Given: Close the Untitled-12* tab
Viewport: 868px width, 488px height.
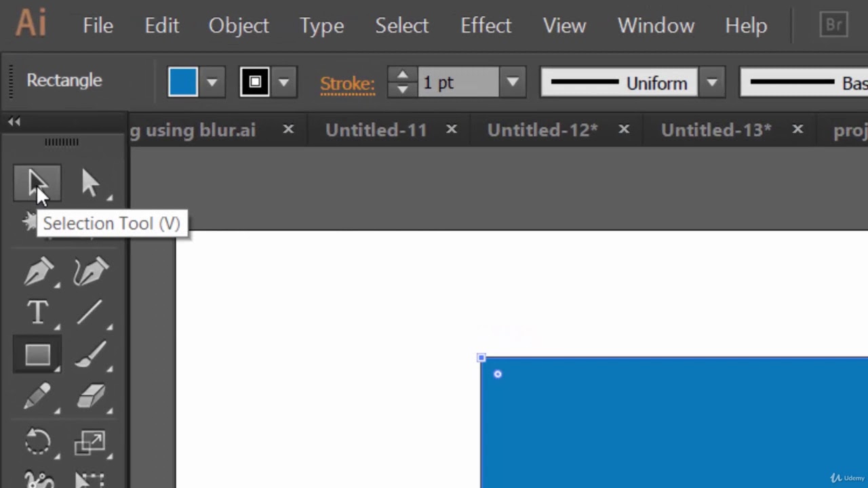Looking at the screenshot, I should (x=624, y=129).
